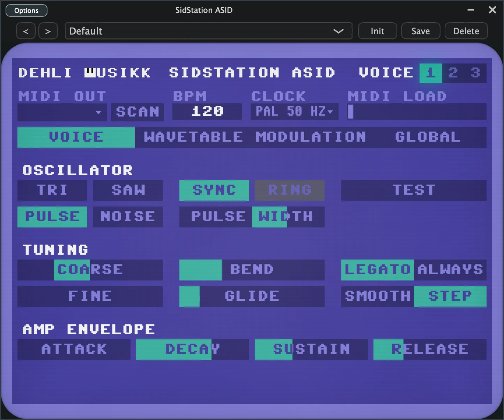
Task: Open the MIDI Out dropdown
Action: point(62,112)
